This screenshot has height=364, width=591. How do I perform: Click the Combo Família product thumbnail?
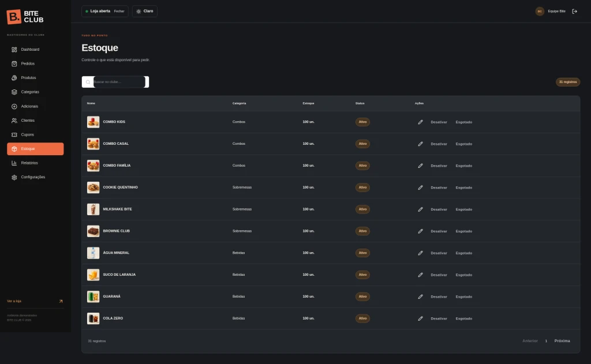point(93,166)
